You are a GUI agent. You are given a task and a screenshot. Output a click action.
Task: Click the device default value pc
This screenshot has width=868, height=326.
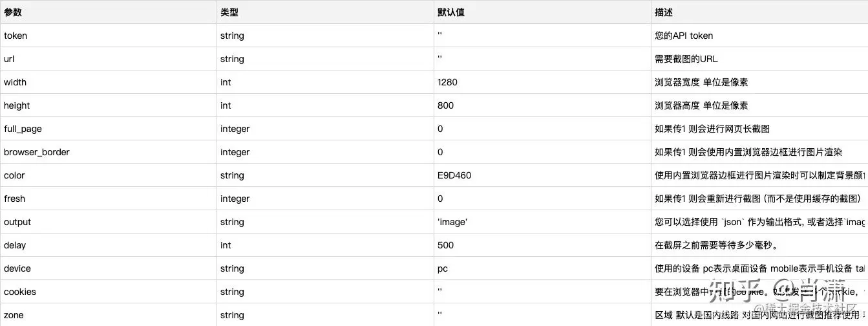pos(443,268)
